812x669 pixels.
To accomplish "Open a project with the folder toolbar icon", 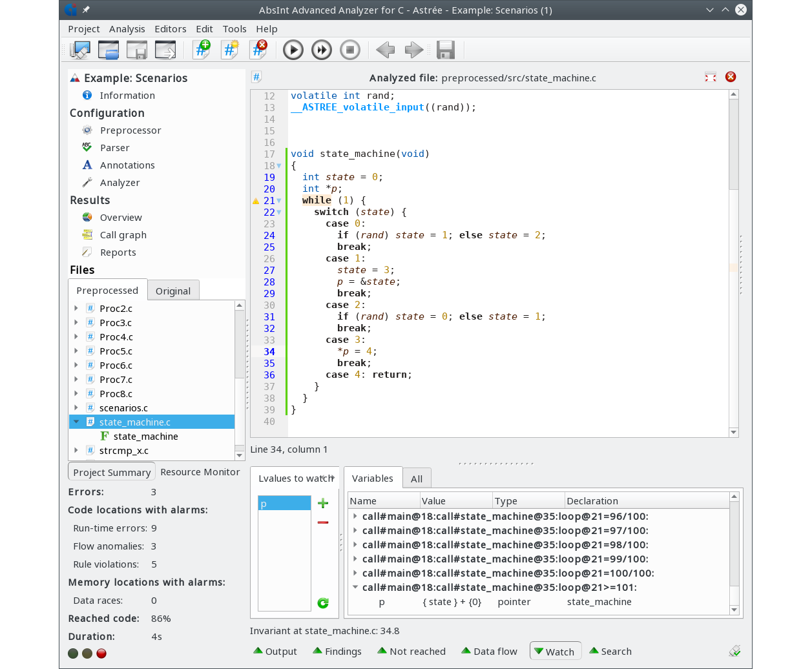I will 109,50.
